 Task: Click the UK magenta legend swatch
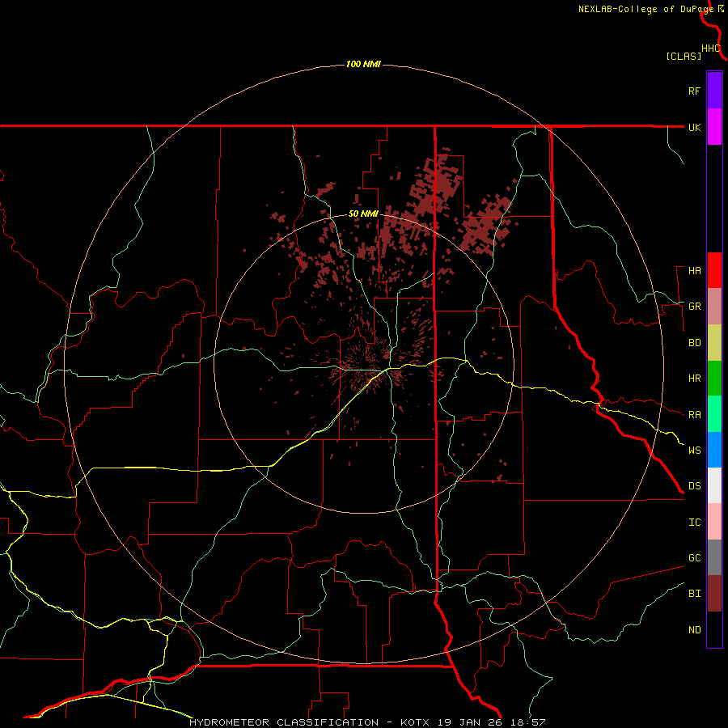tap(714, 127)
